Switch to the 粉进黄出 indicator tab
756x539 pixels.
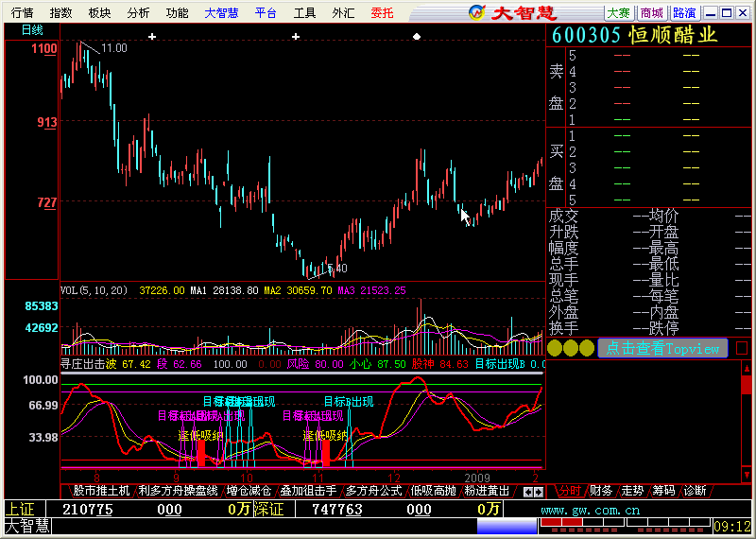click(x=487, y=491)
